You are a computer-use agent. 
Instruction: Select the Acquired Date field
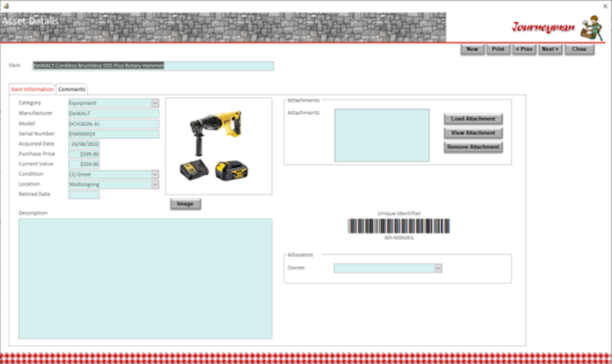84,144
